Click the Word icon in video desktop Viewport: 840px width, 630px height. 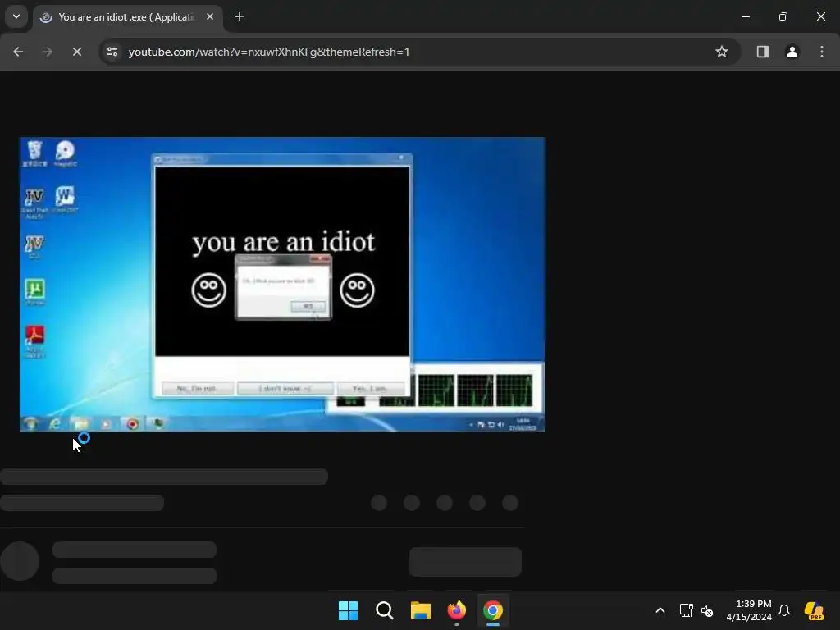pos(65,199)
